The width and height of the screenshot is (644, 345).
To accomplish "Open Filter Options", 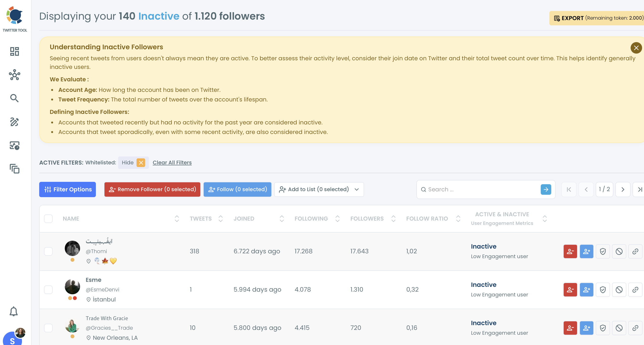I will click(x=67, y=189).
